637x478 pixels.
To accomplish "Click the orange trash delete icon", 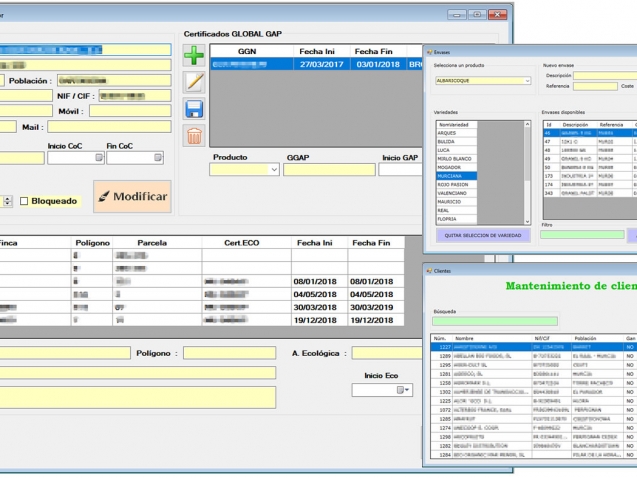I will click(194, 136).
